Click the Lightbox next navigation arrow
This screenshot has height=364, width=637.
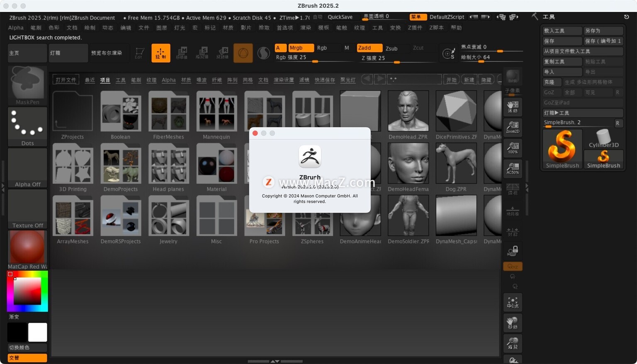point(380,79)
